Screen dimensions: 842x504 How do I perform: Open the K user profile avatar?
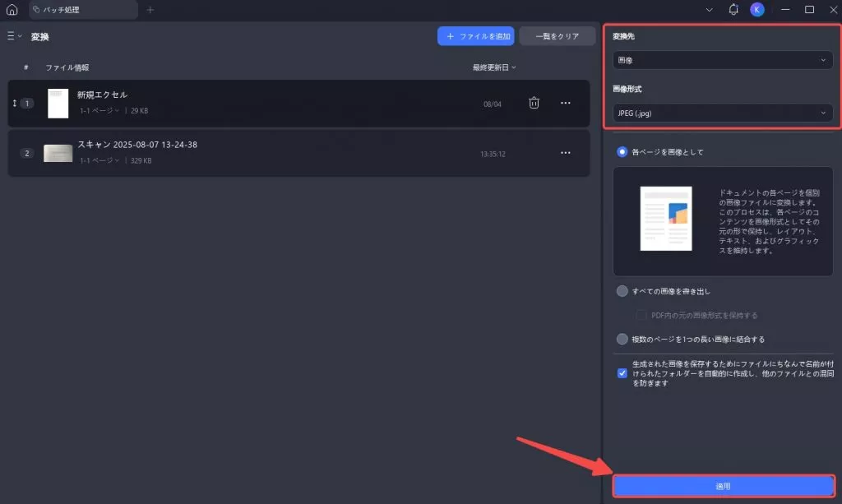pyautogui.click(x=757, y=10)
